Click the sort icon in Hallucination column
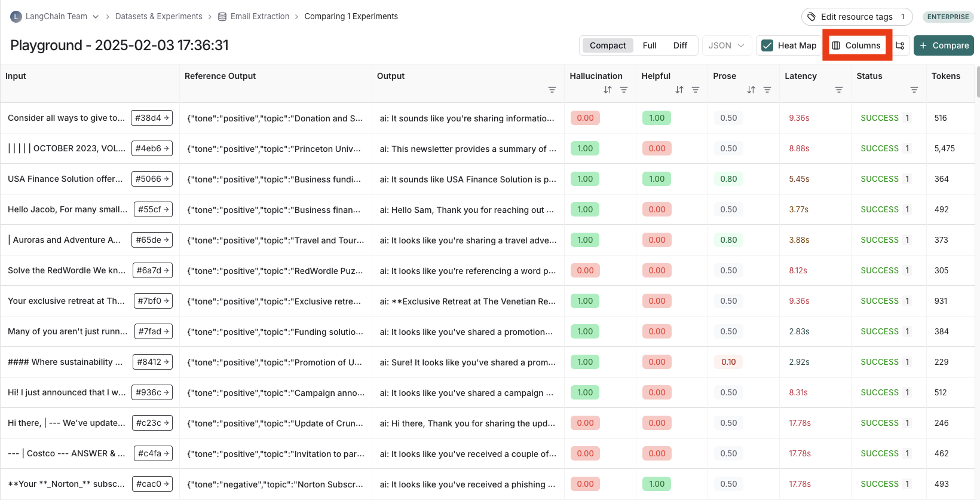The height and width of the screenshot is (500, 980). point(607,90)
